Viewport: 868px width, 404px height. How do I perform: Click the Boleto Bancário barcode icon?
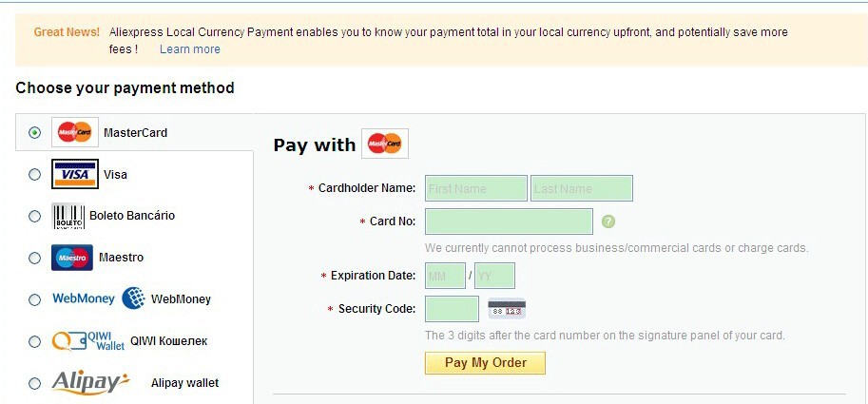68,216
